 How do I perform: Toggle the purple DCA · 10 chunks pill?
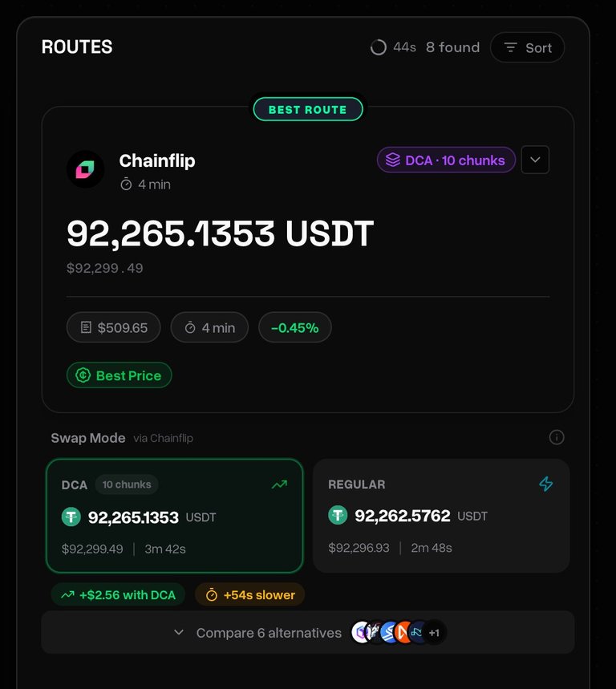(x=446, y=160)
